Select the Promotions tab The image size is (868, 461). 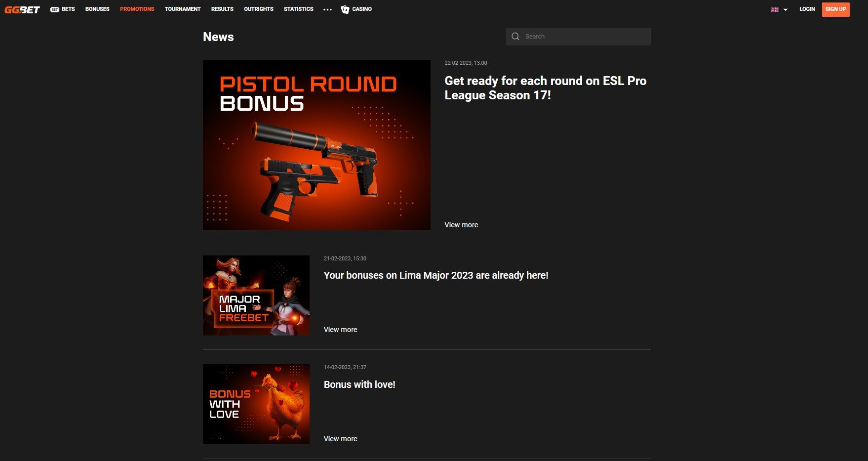point(137,9)
